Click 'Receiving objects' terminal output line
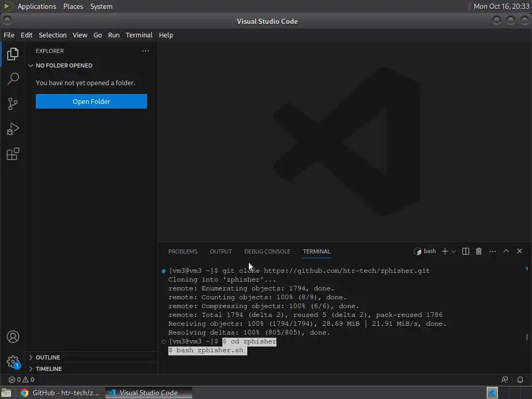532x399 pixels. pyautogui.click(x=307, y=324)
